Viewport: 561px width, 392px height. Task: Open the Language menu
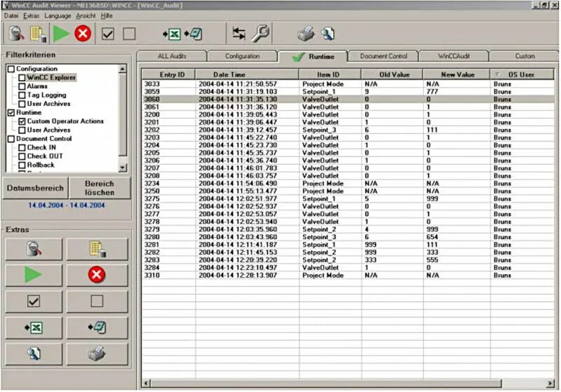(58, 15)
